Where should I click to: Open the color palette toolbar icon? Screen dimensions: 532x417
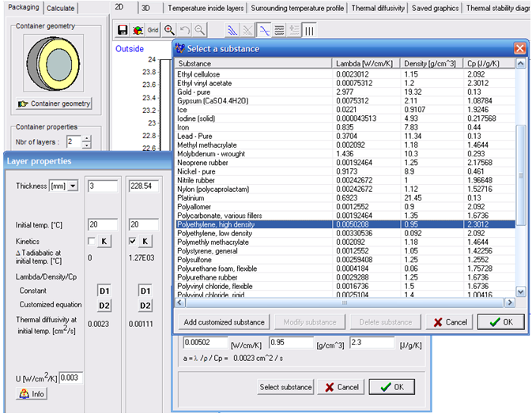tap(138, 31)
